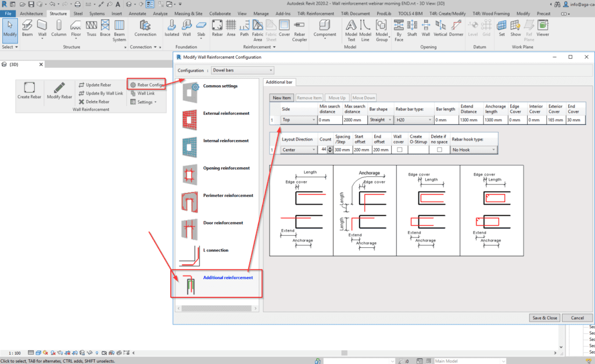
Task: Click the Count stepper arrows
Action: tap(330, 150)
